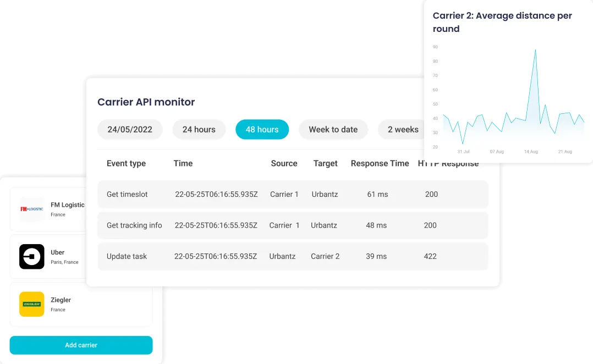Image resolution: width=593 pixels, height=364 pixels.
Task: Click the 31 Jul label on chart axis
Action: (x=463, y=152)
